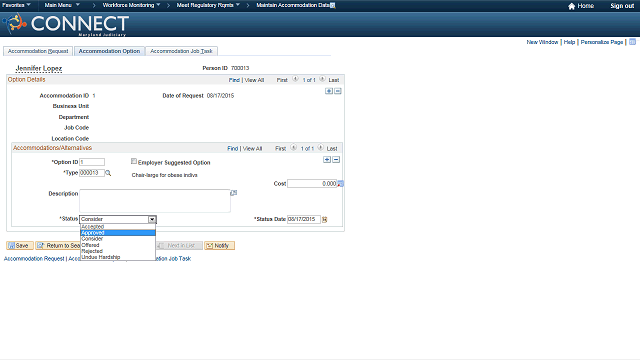Toggle Employer Suggested Option checkbox
Image resolution: width=640 pixels, height=360 pixels.
pyautogui.click(x=134, y=162)
